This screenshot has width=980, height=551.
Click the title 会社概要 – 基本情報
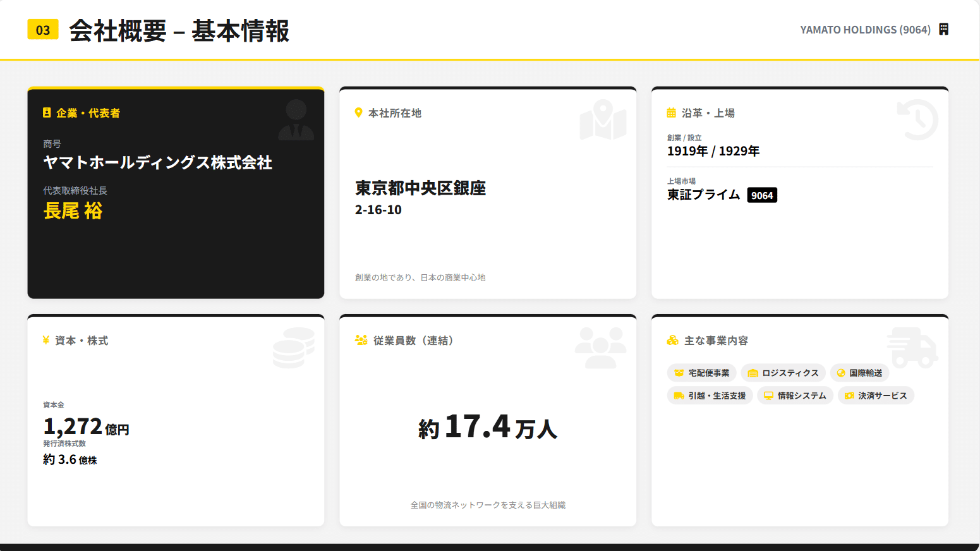[179, 30]
